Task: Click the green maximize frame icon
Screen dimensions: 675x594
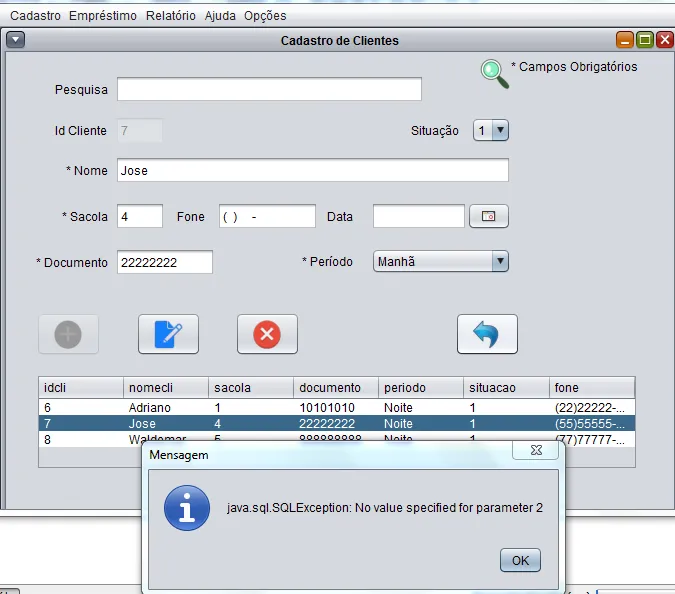Action: [645, 40]
